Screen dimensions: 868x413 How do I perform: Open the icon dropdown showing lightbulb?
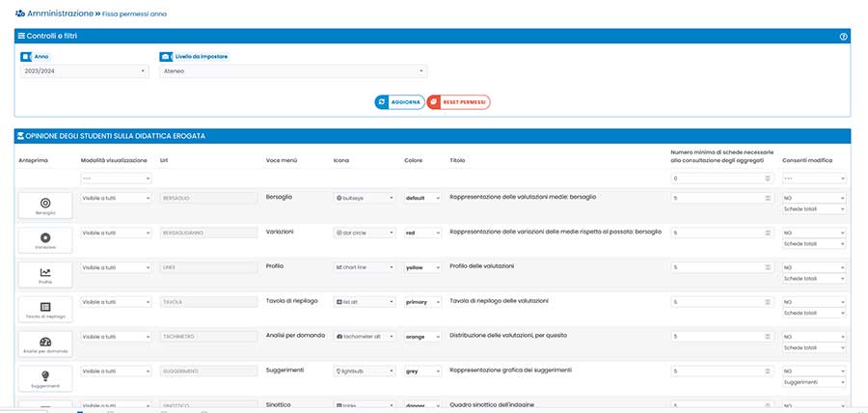364,371
